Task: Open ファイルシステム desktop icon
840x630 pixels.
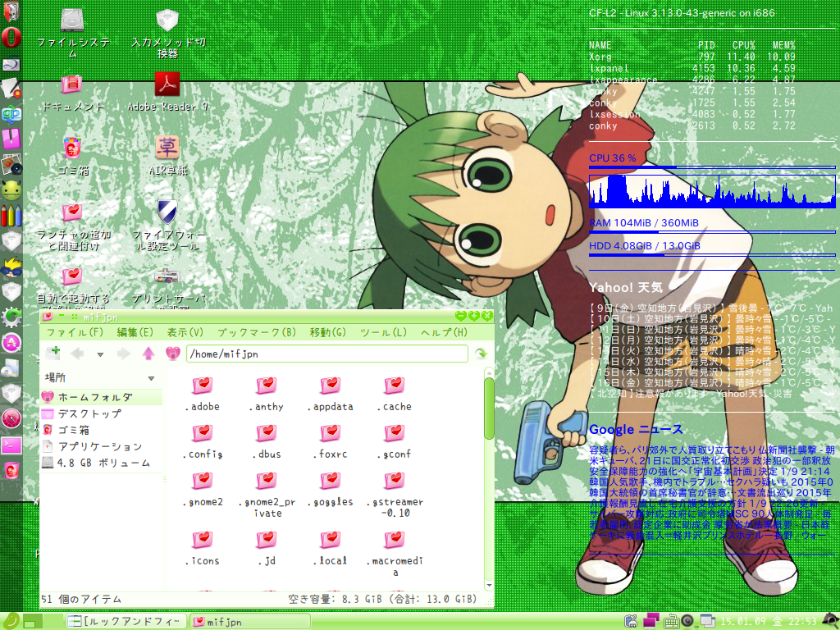Action: click(73, 33)
